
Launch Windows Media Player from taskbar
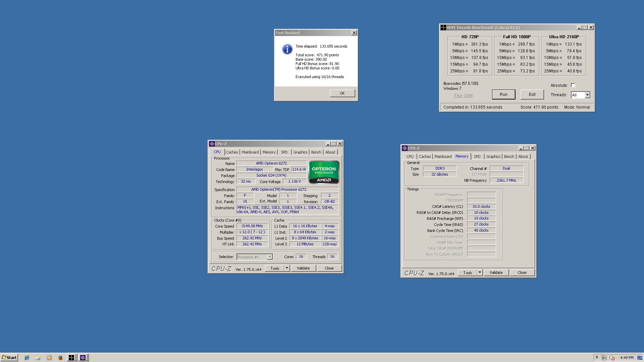click(49, 358)
